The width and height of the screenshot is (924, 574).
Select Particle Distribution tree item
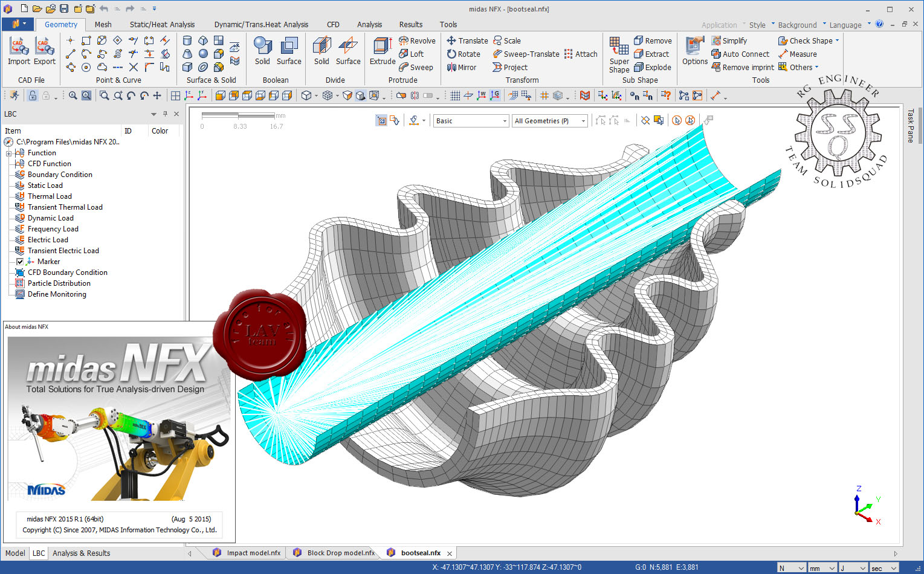[59, 283]
